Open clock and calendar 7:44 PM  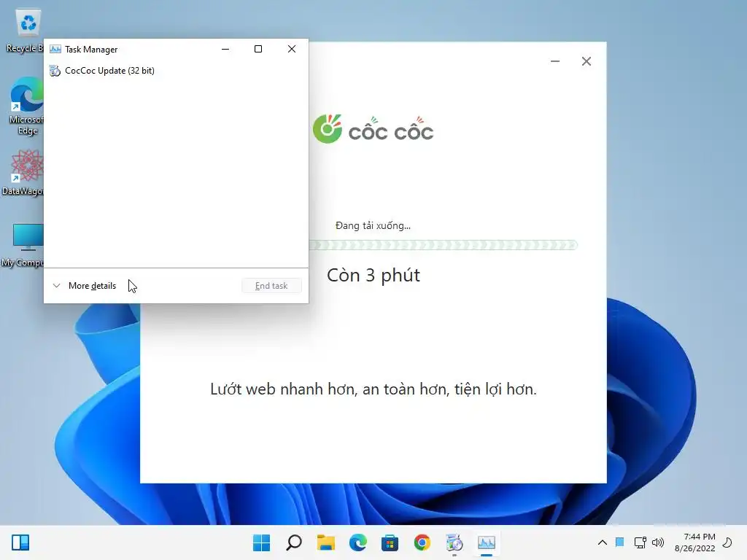[694, 542]
